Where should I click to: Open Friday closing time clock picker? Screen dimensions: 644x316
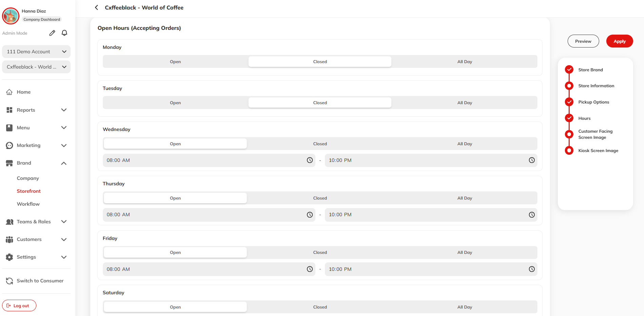[532, 269]
